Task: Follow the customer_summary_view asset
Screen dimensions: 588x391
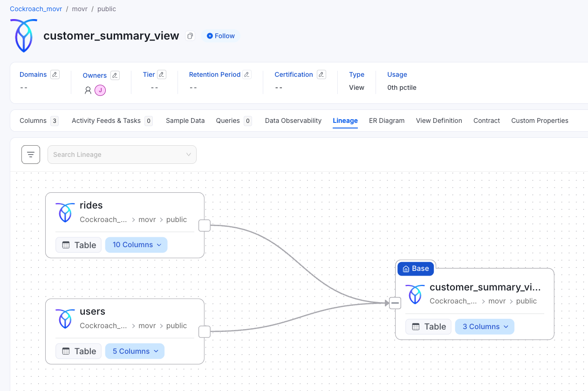Action: tap(220, 36)
